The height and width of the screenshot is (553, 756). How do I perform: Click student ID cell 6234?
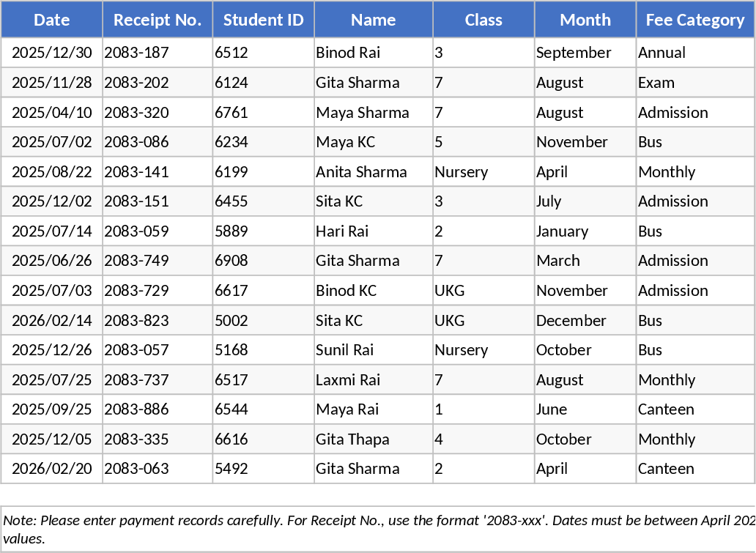264,142
